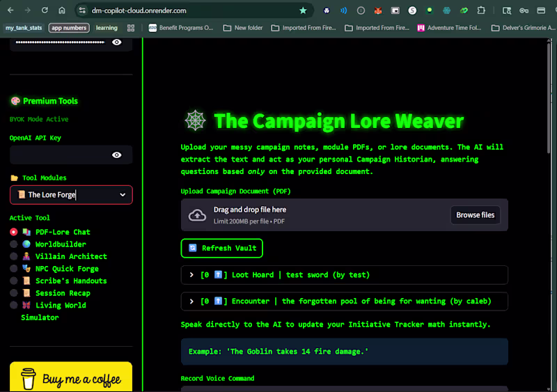Upvote the Loot Hoard test sword entry
The height and width of the screenshot is (392, 557).
(218, 275)
